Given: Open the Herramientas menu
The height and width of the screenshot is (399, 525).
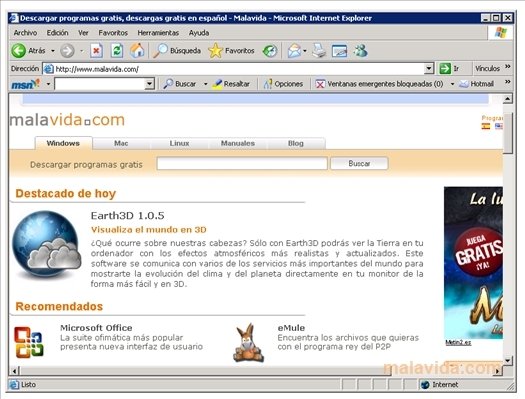Looking at the screenshot, I should pyautogui.click(x=158, y=33).
